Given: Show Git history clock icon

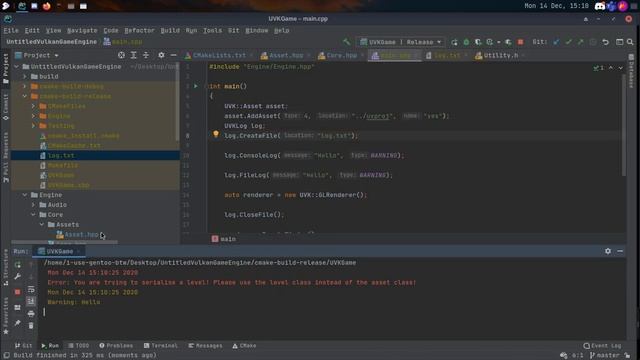Looking at the screenshot, I should tap(593, 42).
